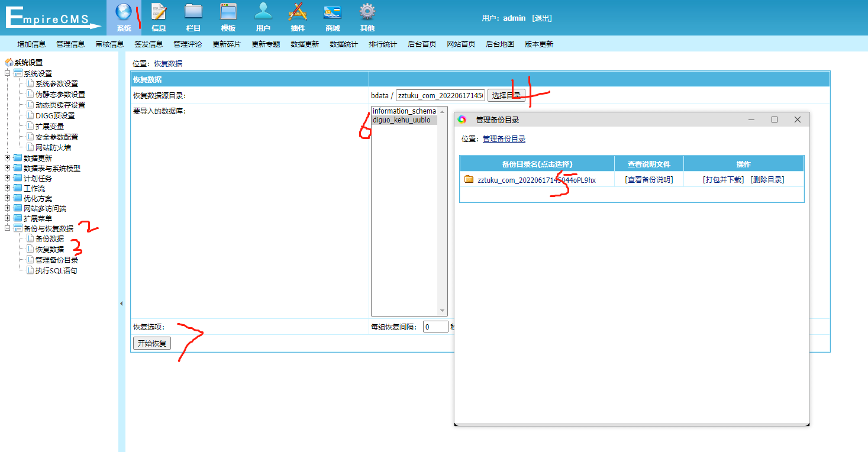Open the 栏目 folder icon in top navigation
This screenshot has width=868, height=452.
pyautogui.click(x=193, y=12)
